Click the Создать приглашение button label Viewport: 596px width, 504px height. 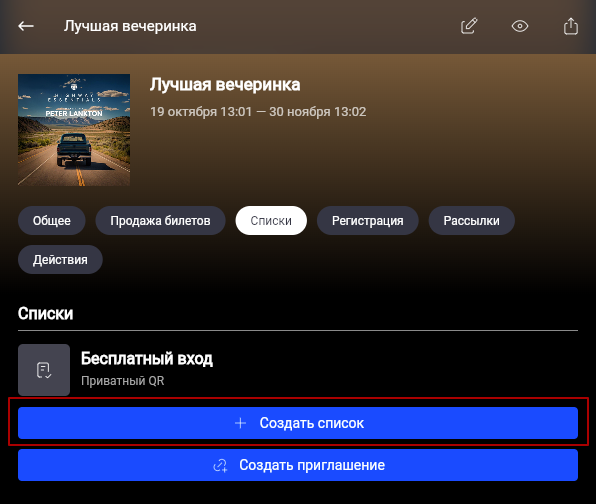(312, 465)
